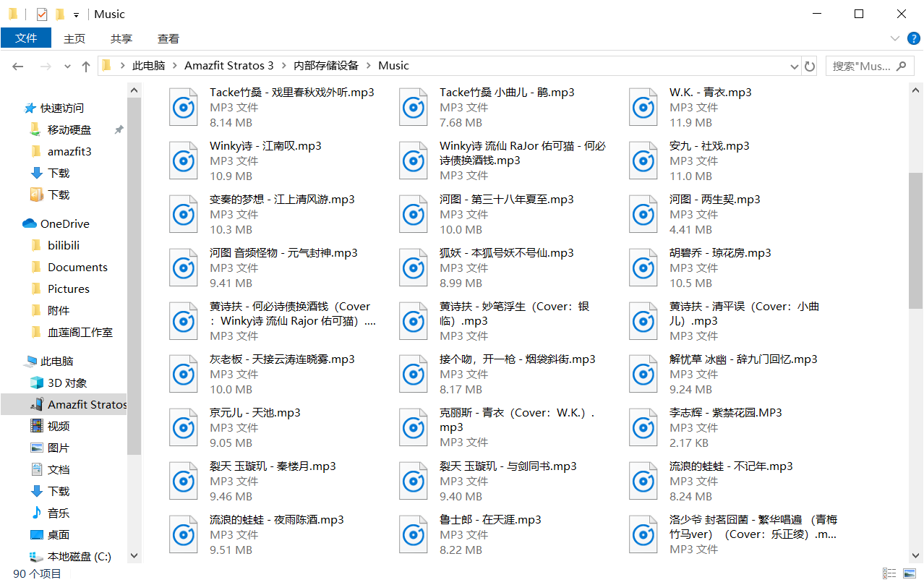This screenshot has width=924, height=585.
Task: Click the MP3 icon of 江上清风游.mp3
Action: (184, 214)
